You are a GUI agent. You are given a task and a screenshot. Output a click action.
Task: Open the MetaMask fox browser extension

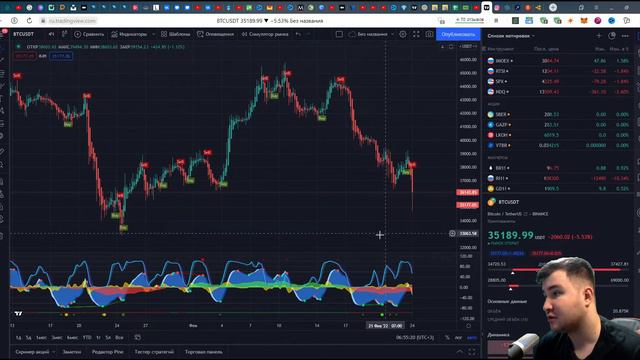(x=584, y=20)
